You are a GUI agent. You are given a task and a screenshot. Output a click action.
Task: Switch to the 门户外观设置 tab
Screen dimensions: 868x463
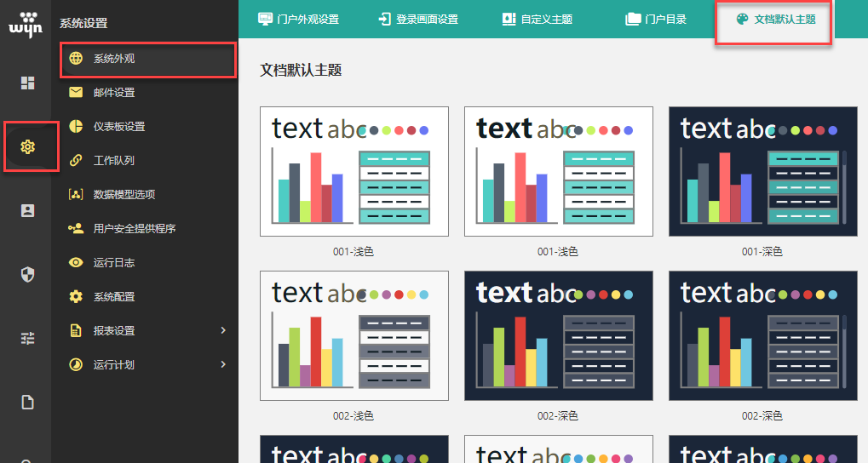click(298, 19)
